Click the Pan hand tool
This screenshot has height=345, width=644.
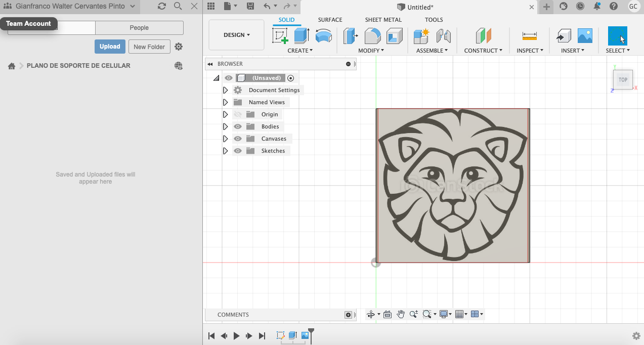[401, 314]
